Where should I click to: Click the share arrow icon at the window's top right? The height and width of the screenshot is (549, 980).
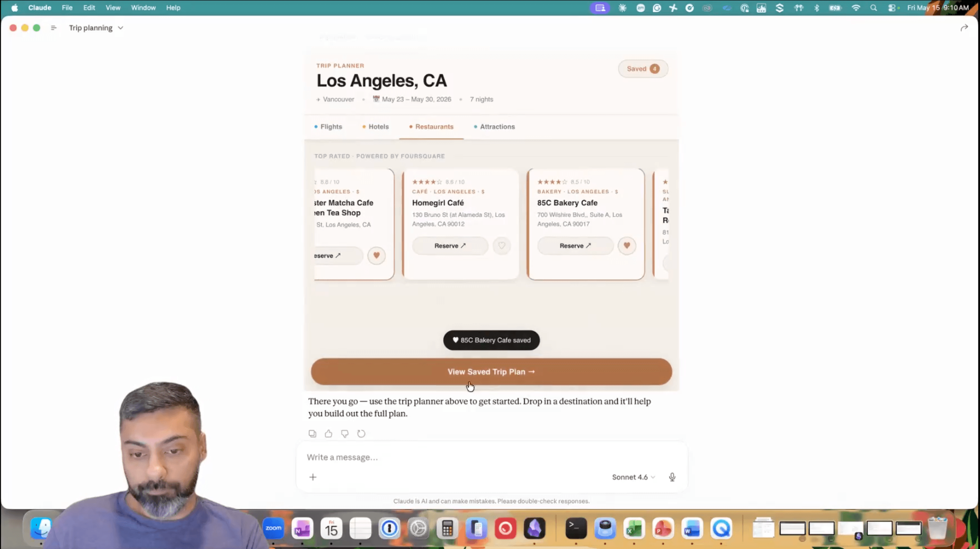click(x=964, y=28)
